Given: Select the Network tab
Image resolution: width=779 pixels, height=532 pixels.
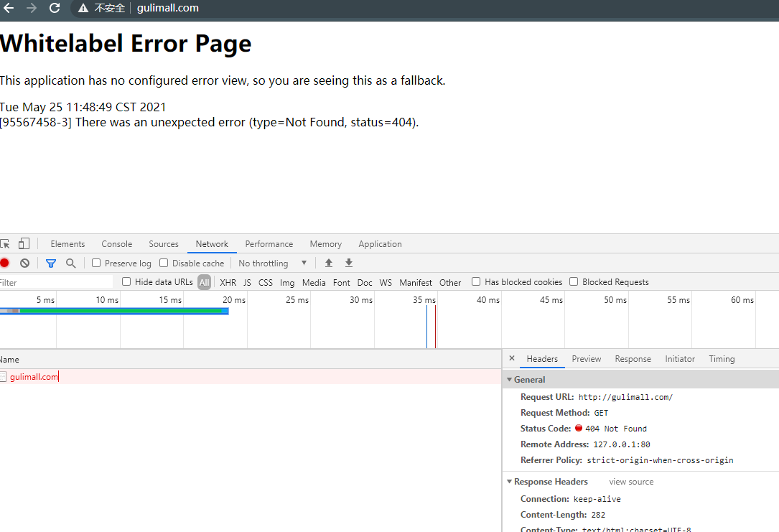Looking at the screenshot, I should pos(212,244).
